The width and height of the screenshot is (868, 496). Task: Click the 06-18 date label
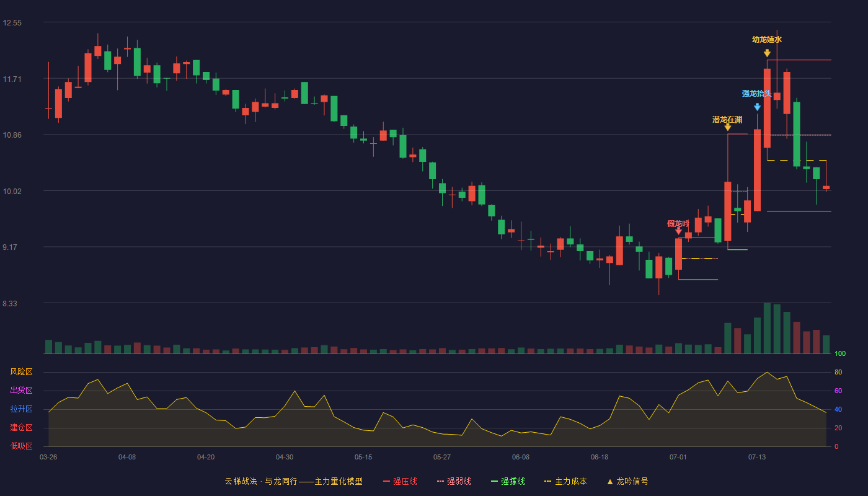600,457
